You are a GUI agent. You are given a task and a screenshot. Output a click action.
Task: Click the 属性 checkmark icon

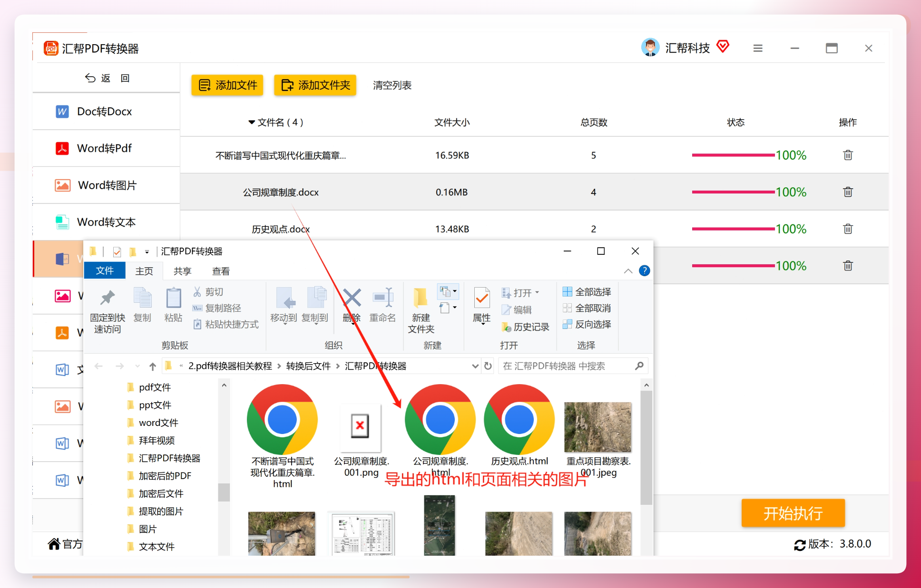pyautogui.click(x=481, y=298)
